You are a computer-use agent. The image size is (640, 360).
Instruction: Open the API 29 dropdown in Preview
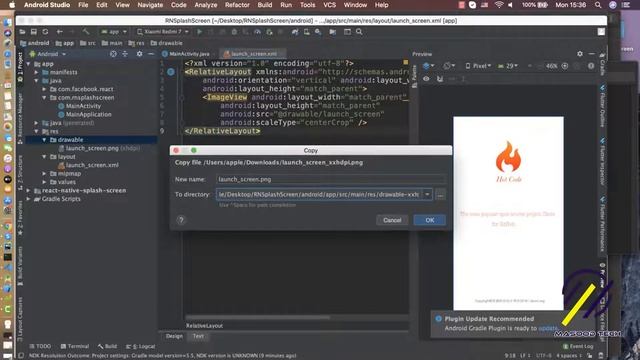pyautogui.click(x=508, y=66)
